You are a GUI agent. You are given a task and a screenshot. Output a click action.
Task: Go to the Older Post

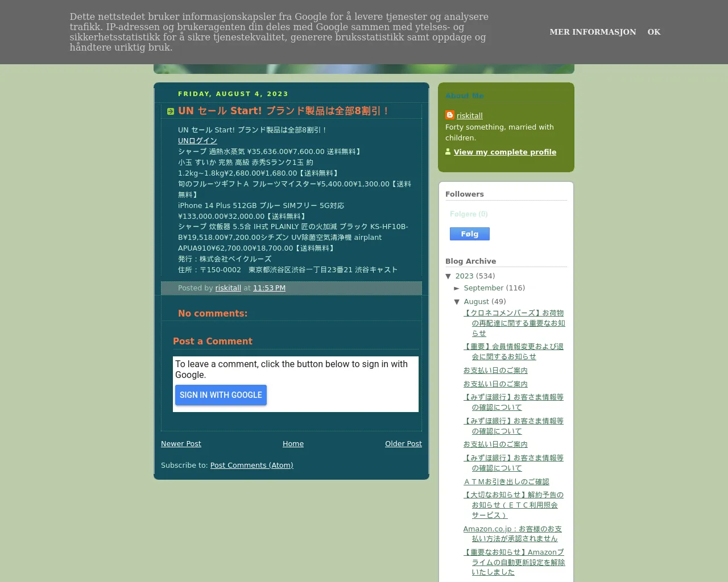(403, 444)
